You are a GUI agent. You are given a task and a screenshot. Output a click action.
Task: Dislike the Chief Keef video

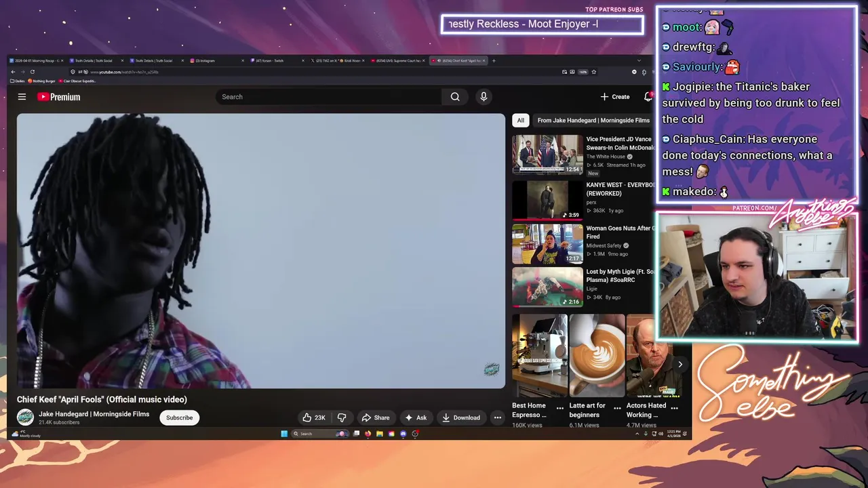click(x=342, y=418)
